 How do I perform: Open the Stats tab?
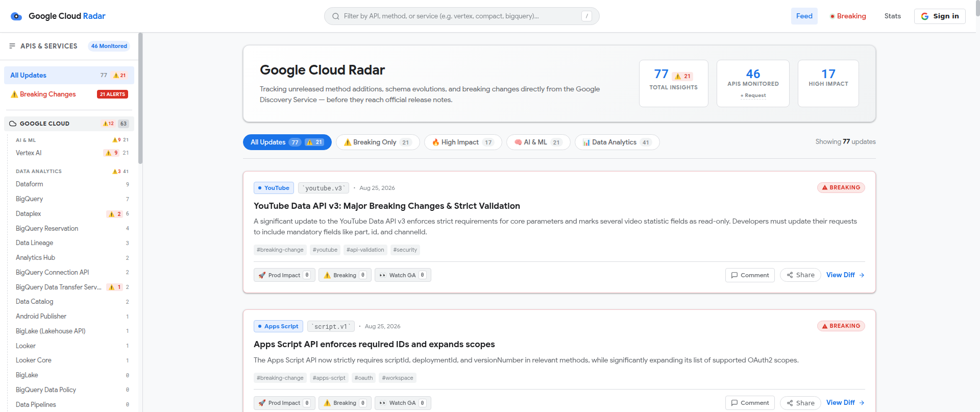[x=893, y=16]
